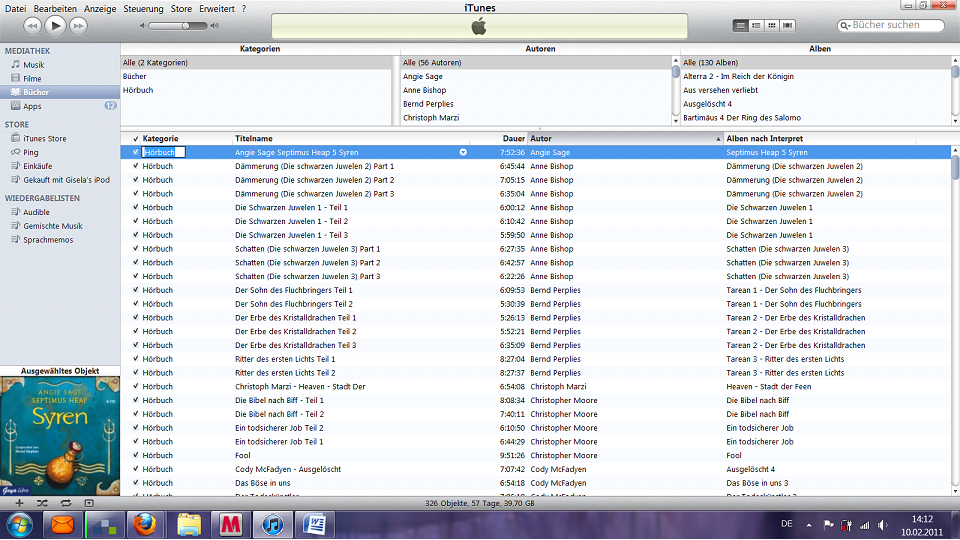Toggle checkbox for Die Schwarzen Juwelen 1 - Teil 1
This screenshot has width=960, height=540.
coord(135,207)
